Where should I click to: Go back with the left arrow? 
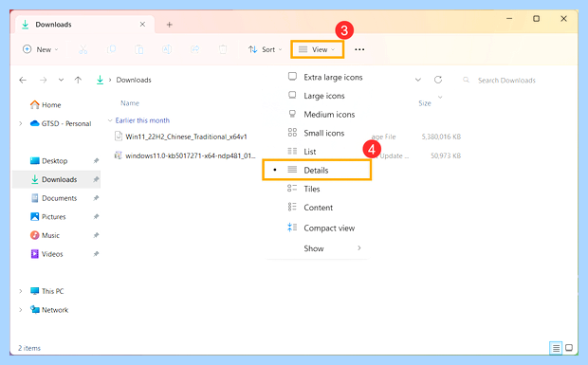click(23, 80)
